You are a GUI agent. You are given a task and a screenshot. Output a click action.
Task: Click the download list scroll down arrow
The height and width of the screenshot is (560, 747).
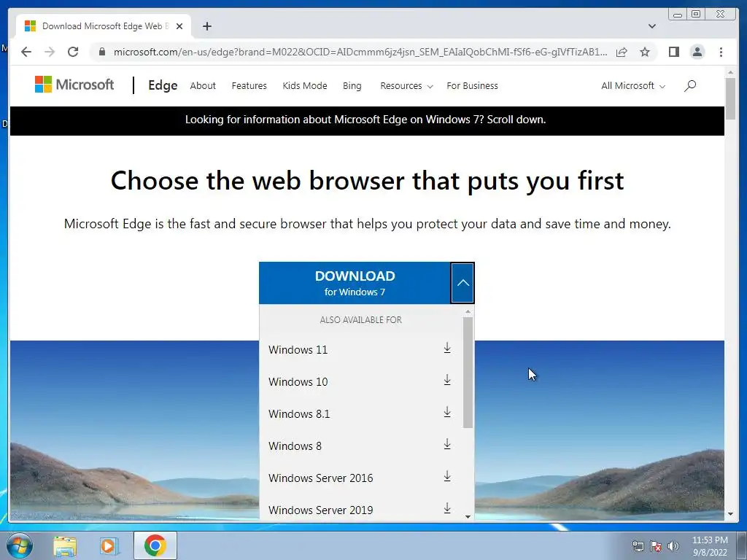pos(468,517)
